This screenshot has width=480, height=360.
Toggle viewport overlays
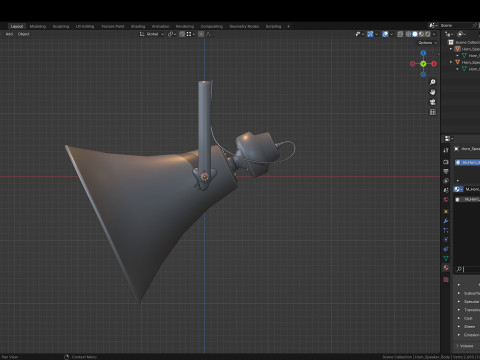coord(385,34)
